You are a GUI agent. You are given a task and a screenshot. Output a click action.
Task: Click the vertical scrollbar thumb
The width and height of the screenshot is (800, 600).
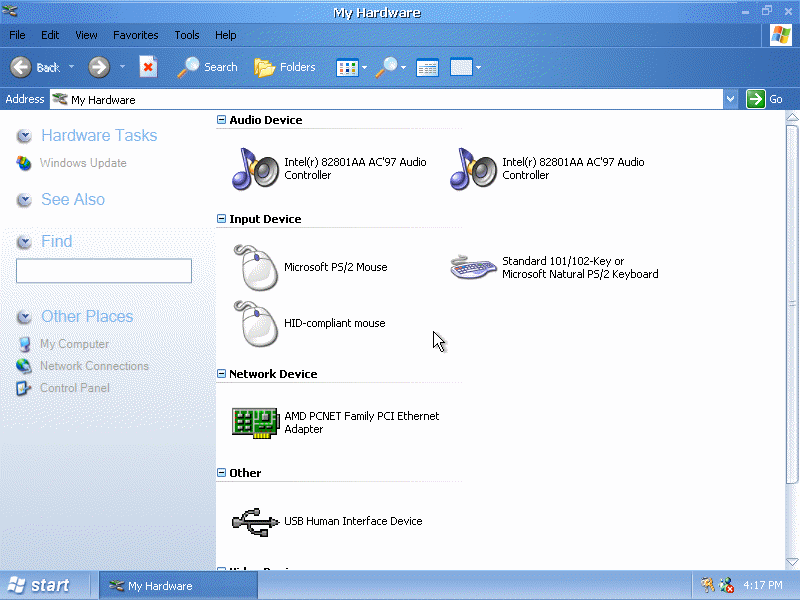point(792,304)
